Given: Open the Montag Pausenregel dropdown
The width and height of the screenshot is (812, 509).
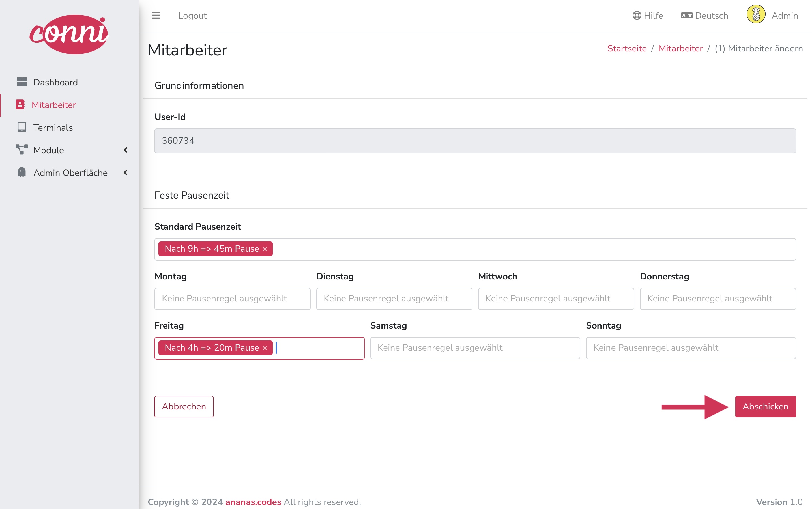Looking at the screenshot, I should click(232, 299).
